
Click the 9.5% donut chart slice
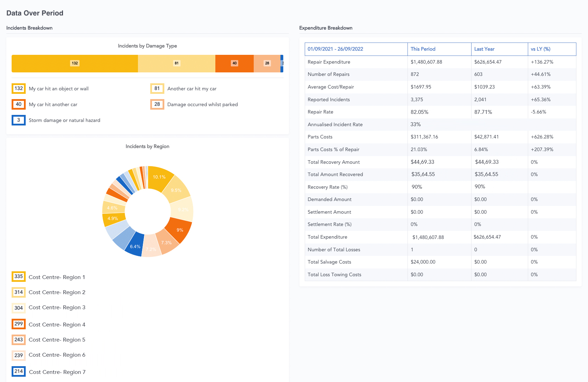coord(177,190)
